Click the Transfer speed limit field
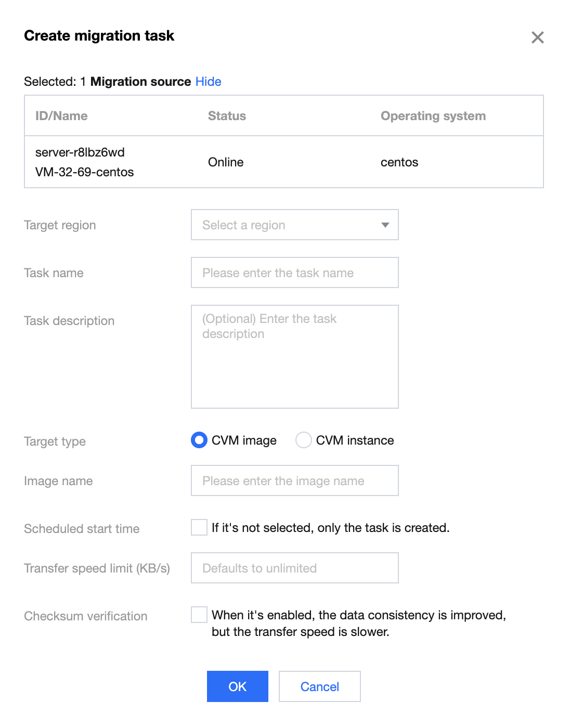 294,568
